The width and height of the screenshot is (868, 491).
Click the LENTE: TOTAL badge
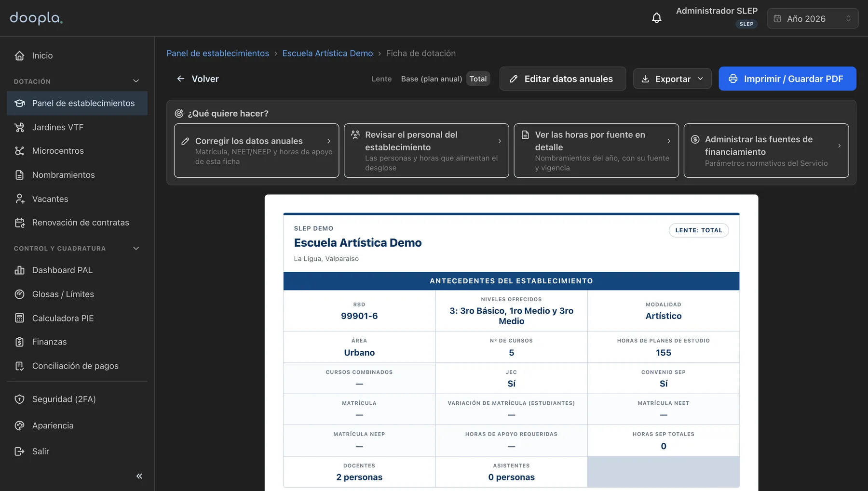pyautogui.click(x=698, y=230)
